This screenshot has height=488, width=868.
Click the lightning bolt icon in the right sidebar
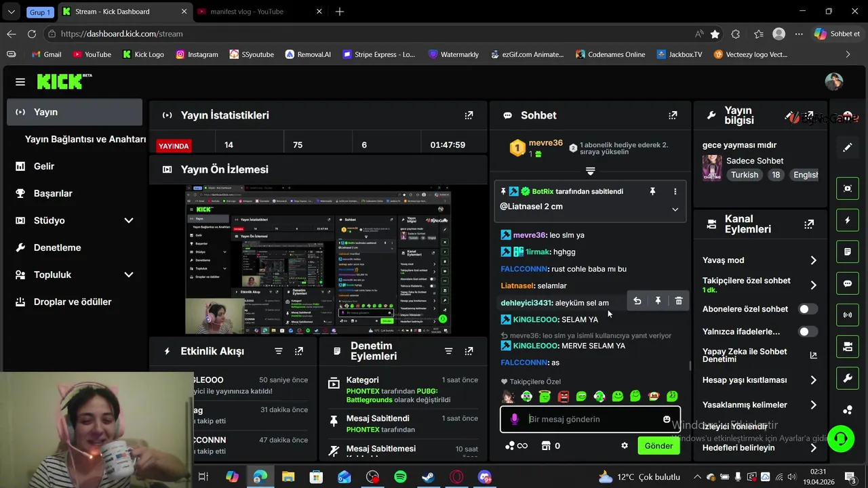tap(848, 220)
